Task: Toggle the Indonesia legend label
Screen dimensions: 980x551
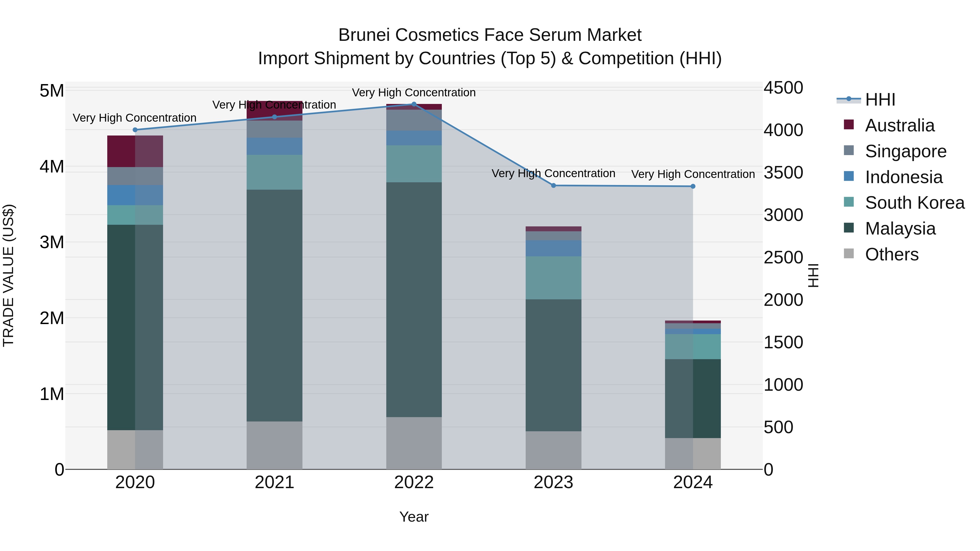Action: (x=904, y=177)
